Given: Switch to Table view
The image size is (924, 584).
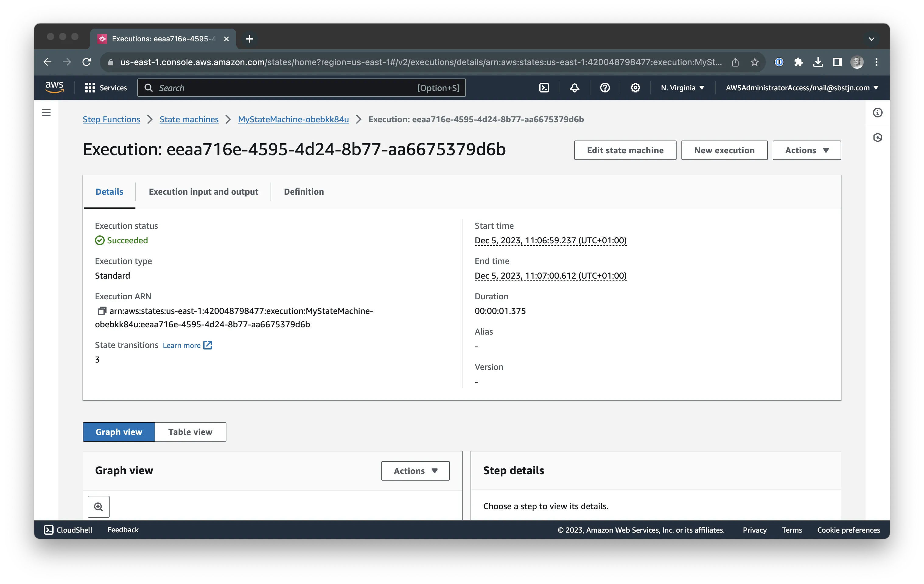Looking at the screenshot, I should 190,432.
